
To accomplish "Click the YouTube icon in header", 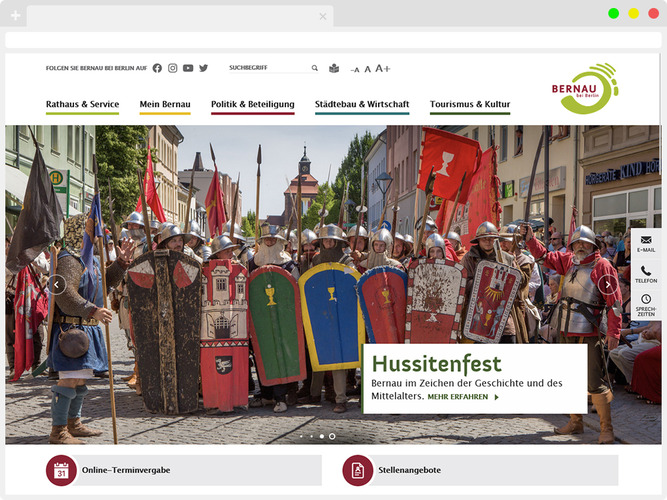I will pos(188,68).
